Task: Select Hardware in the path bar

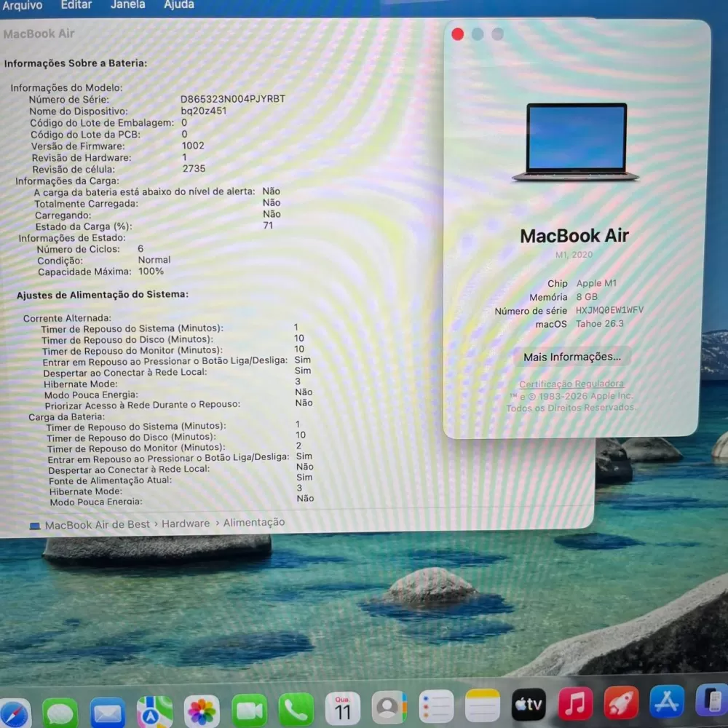Action: [x=186, y=523]
